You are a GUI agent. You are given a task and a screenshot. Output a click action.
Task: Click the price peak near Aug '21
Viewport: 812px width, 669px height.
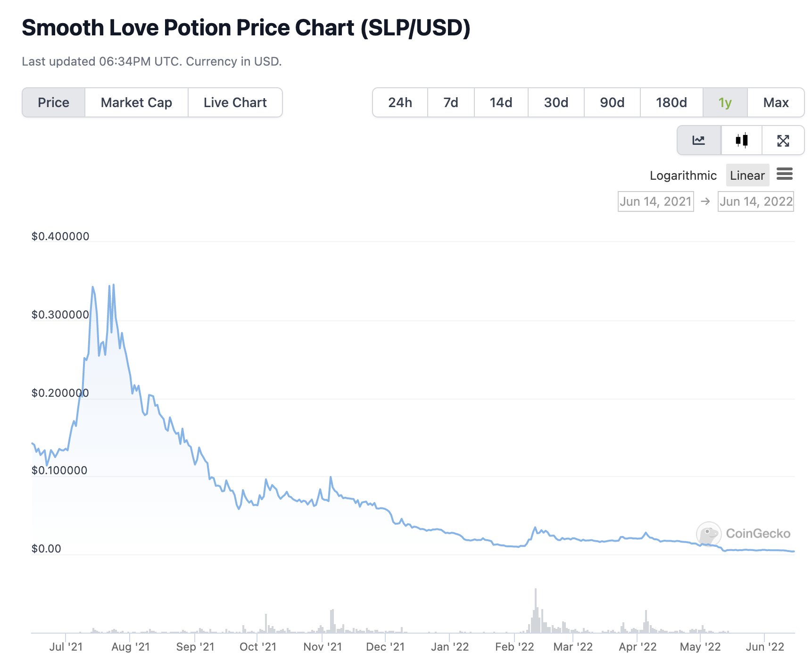pos(114,285)
